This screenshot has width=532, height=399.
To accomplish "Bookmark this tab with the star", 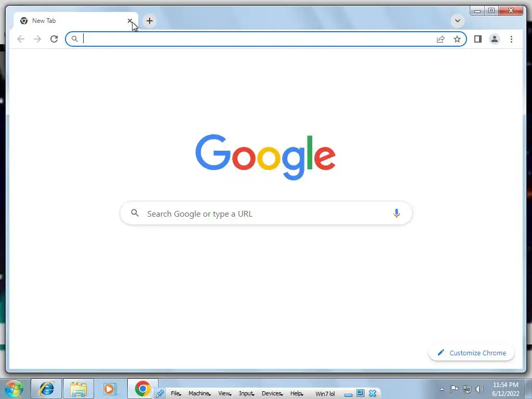I will pos(457,39).
